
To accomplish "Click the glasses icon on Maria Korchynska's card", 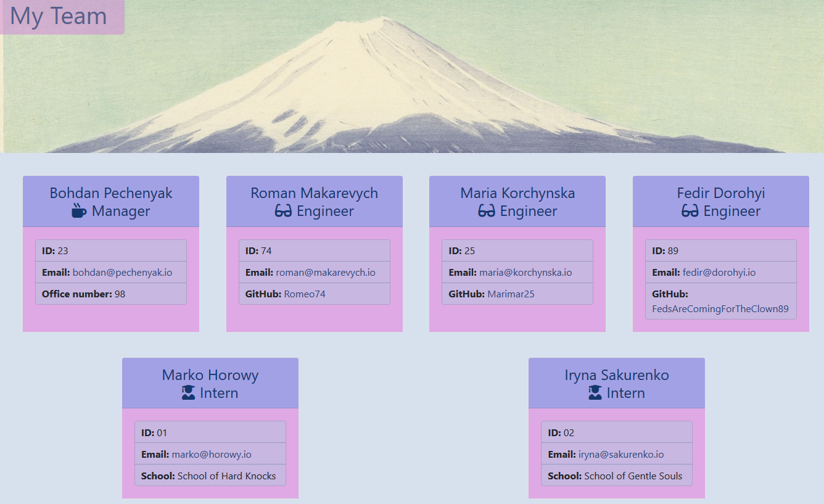I will point(487,211).
